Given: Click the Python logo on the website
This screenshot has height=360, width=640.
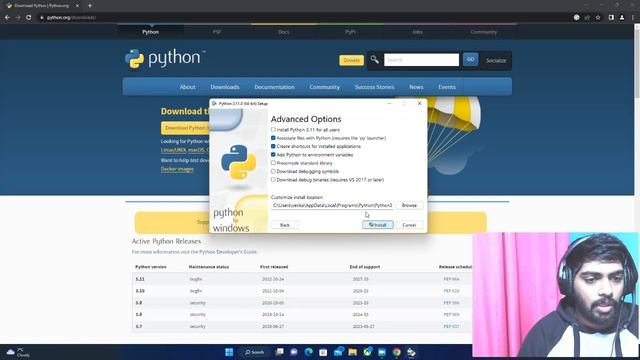Looking at the screenshot, I should (x=164, y=58).
